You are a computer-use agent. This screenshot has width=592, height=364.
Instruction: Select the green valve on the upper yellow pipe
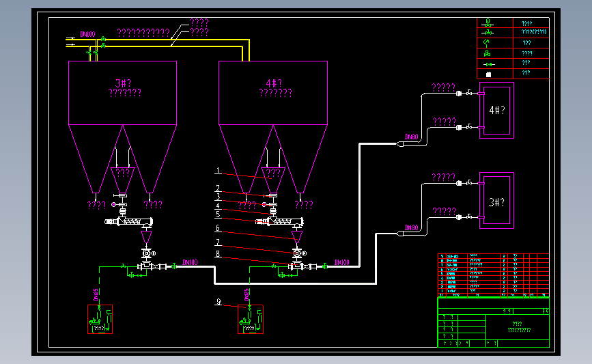coord(102,39)
